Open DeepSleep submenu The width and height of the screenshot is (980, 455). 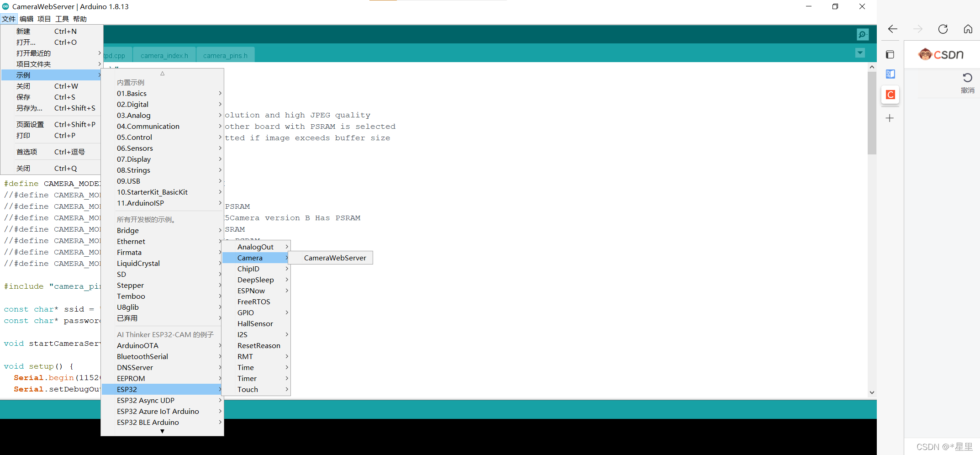(x=256, y=280)
